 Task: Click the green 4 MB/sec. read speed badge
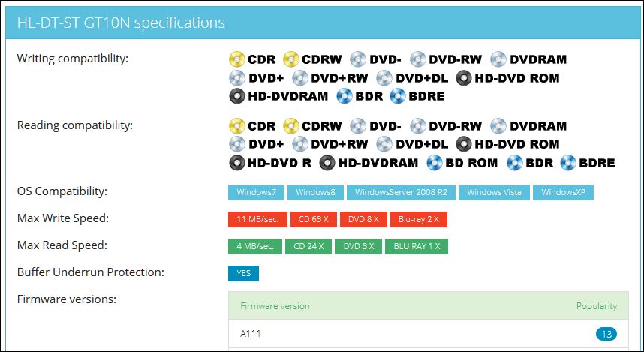255,246
